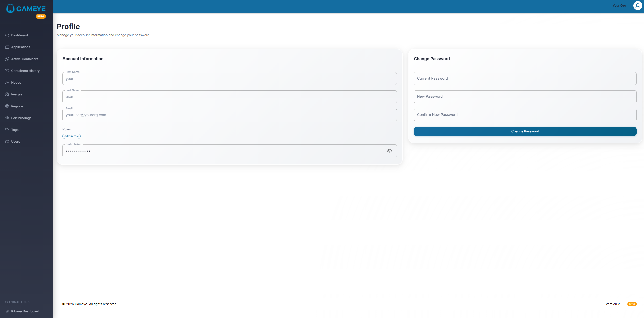Click the Port bindings icon
This screenshot has height=318, width=644.
click(7, 118)
